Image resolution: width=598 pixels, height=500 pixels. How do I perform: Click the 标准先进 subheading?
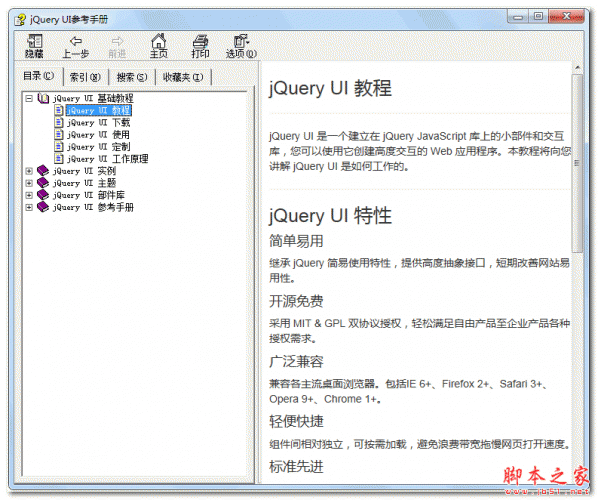(x=296, y=466)
